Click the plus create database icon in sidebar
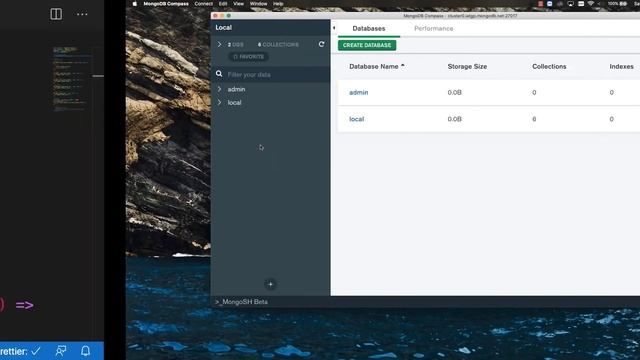 (270, 284)
